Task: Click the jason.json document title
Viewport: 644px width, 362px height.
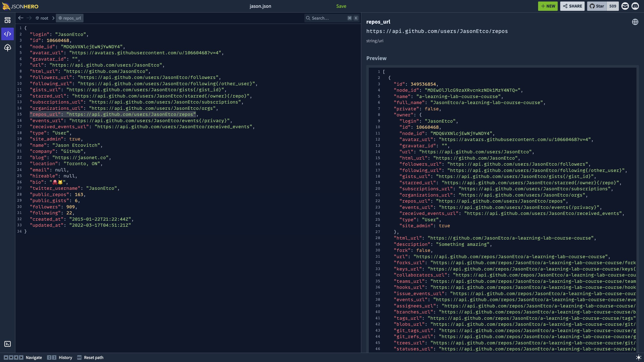Action: pos(260,6)
